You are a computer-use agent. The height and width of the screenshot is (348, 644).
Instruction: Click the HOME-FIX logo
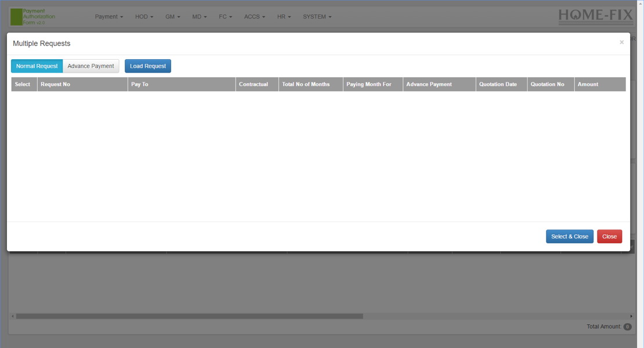coord(596,16)
